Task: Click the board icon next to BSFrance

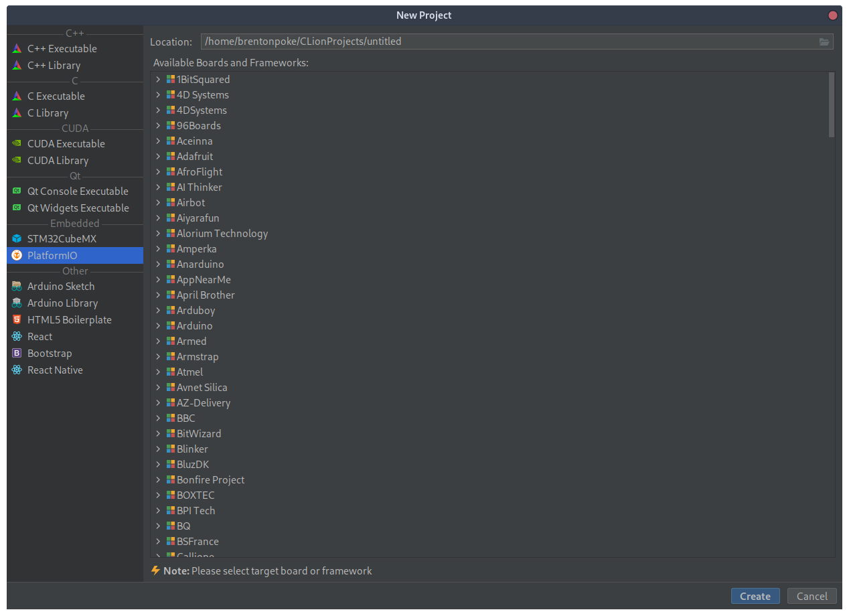Action: [171, 542]
